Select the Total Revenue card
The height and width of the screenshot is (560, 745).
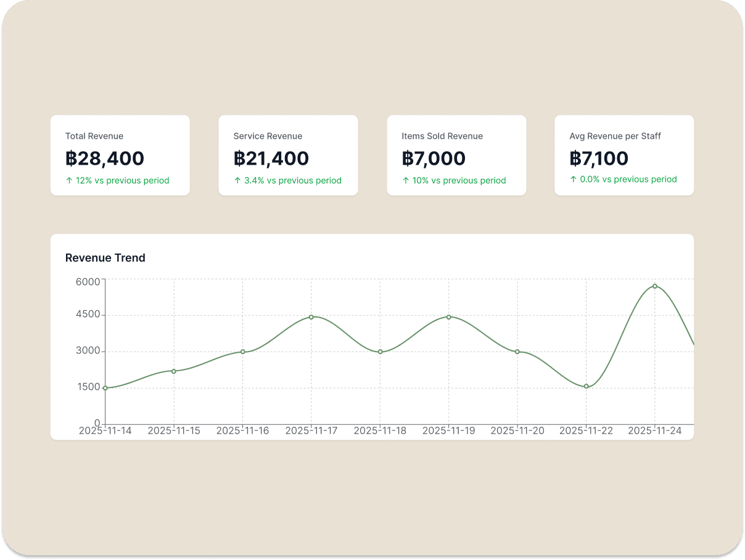point(120,155)
